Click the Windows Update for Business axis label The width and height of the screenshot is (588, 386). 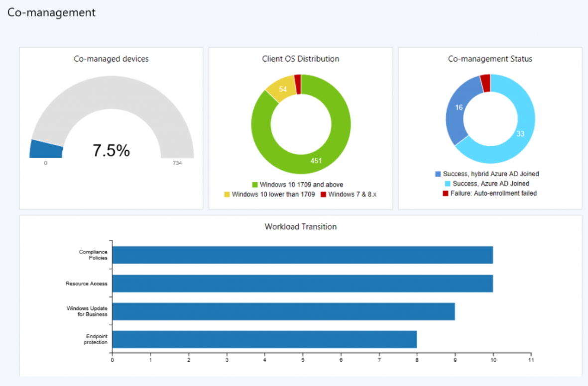(x=87, y=311)
